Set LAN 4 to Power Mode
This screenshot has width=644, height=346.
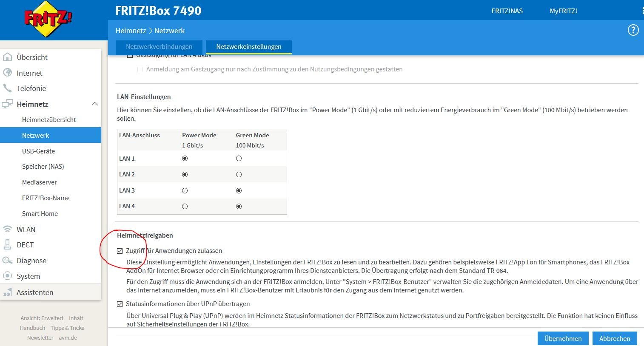[185, 206]
